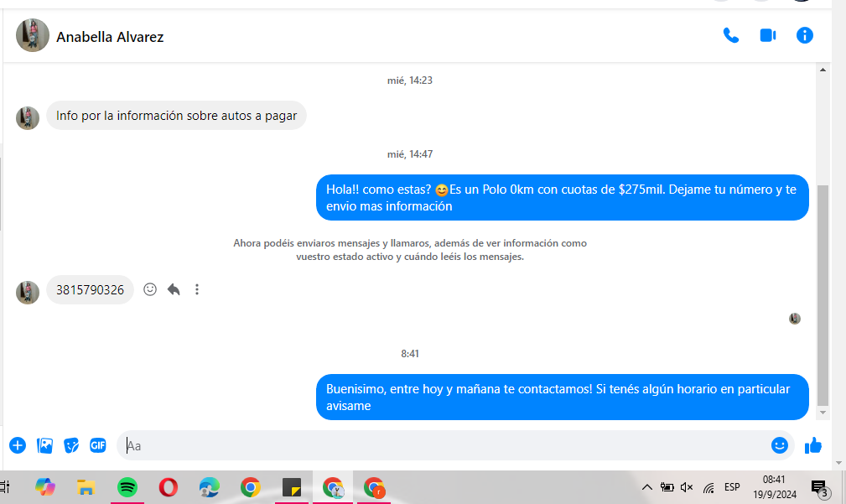Start a video call with Anabella
846x504 pixels.
[x=768, y=35]
